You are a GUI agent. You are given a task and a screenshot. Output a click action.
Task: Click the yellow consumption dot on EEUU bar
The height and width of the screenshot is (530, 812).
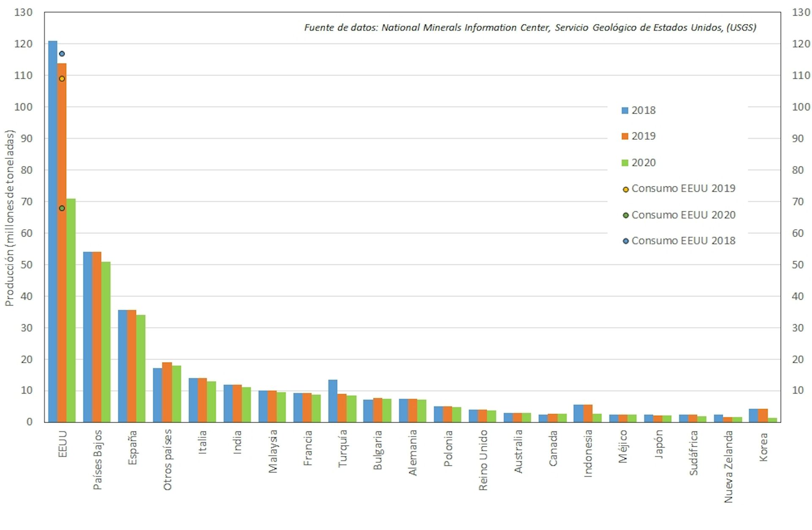pos(62,79)
